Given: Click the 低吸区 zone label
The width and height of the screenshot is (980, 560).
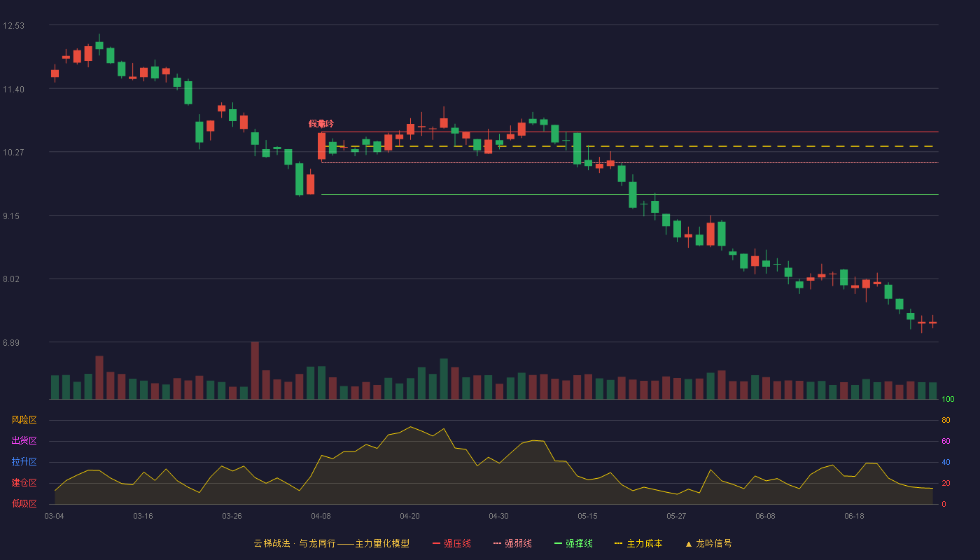Looking at the screenshot, I should 24,503.
